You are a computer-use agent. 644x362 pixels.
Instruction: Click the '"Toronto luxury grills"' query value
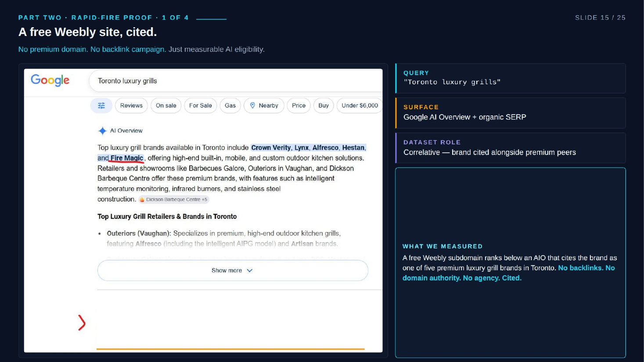pyautogui.click(x=452, y=82)
